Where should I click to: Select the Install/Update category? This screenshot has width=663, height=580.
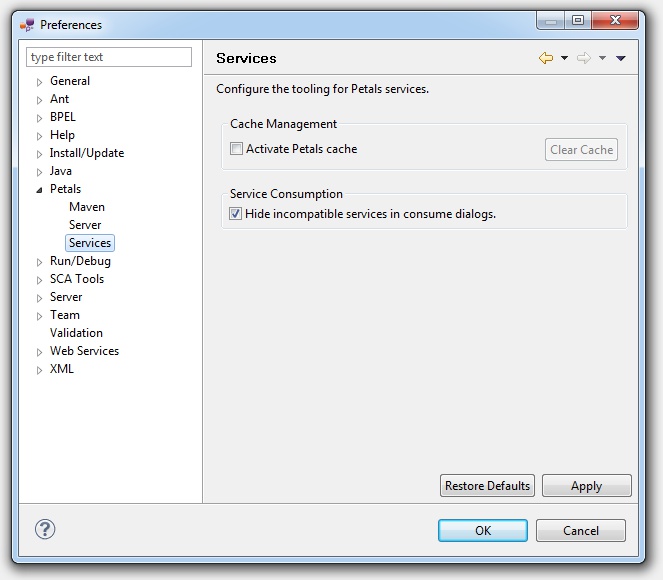click(87, 153)
